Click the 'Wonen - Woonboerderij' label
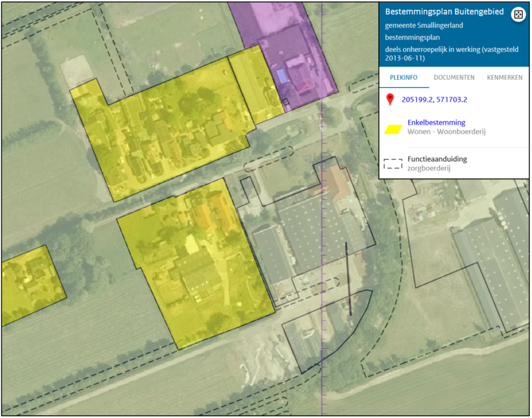The height and width of the screenshot is (418, 532). click(x=446, y=132)
